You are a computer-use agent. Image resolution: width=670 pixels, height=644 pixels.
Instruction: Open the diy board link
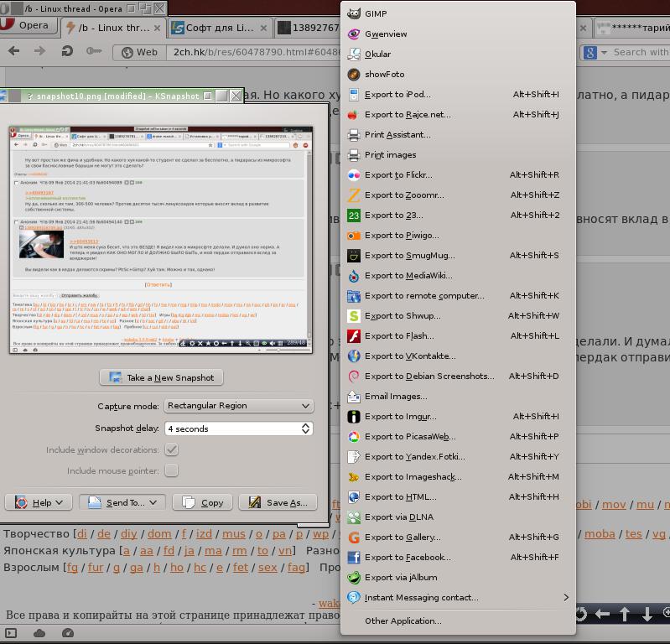128,534
